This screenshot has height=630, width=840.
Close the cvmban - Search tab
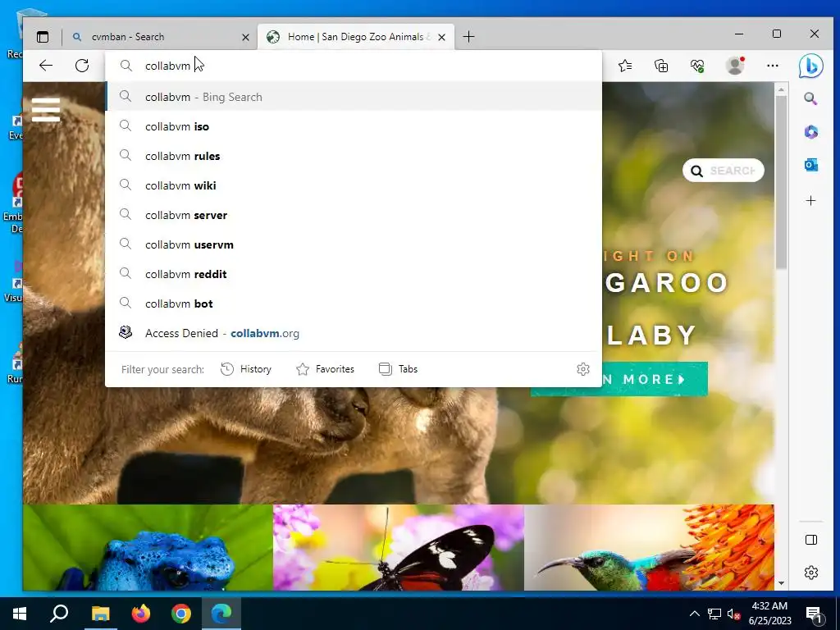[x=245, y=37]
